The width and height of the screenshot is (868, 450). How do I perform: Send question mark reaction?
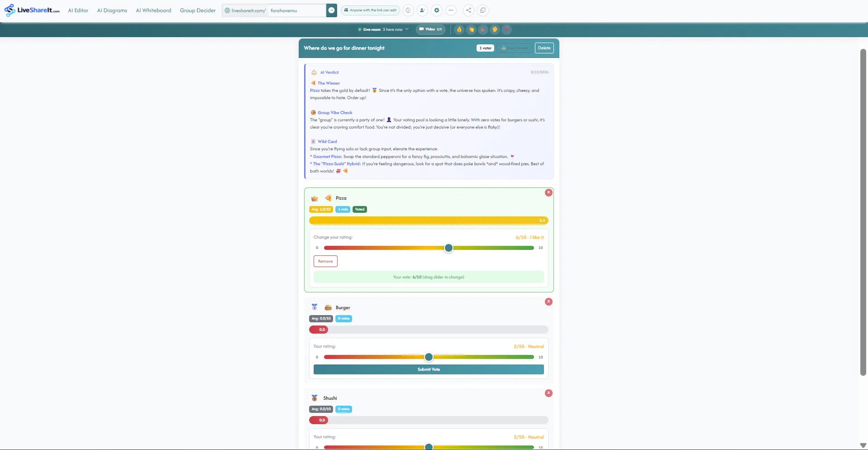(506, 29)
